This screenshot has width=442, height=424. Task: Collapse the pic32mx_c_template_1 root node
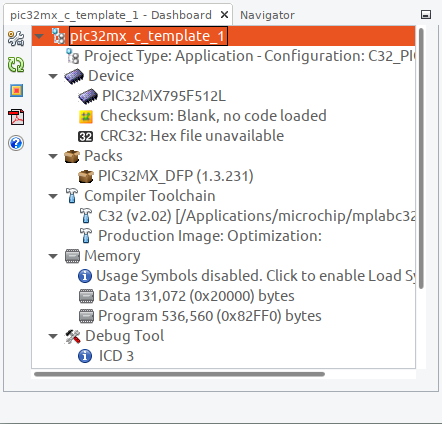tap(39, 36)
